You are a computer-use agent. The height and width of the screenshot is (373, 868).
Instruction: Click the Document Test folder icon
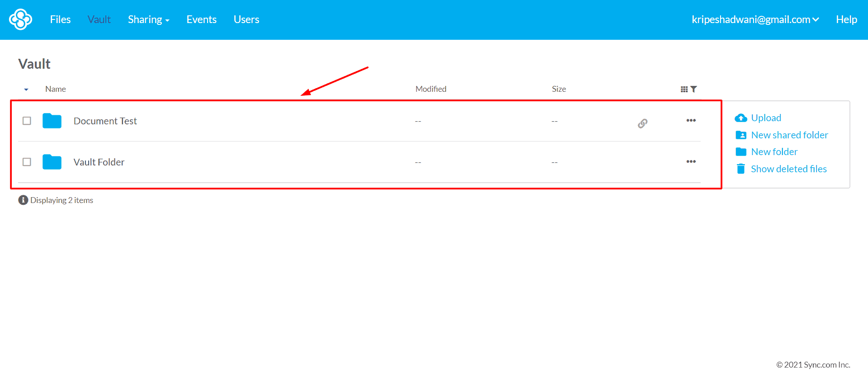coord(52,121)
